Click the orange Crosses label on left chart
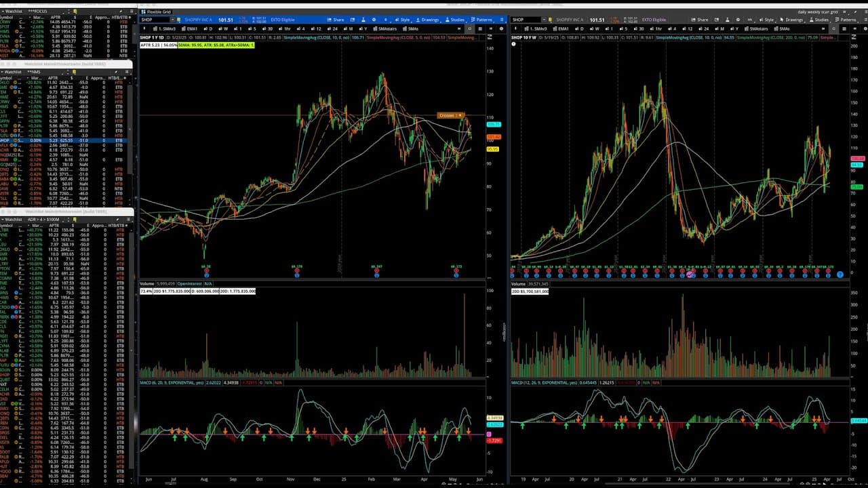Screen dimensions: 868x488 click(x=451, y=115)
